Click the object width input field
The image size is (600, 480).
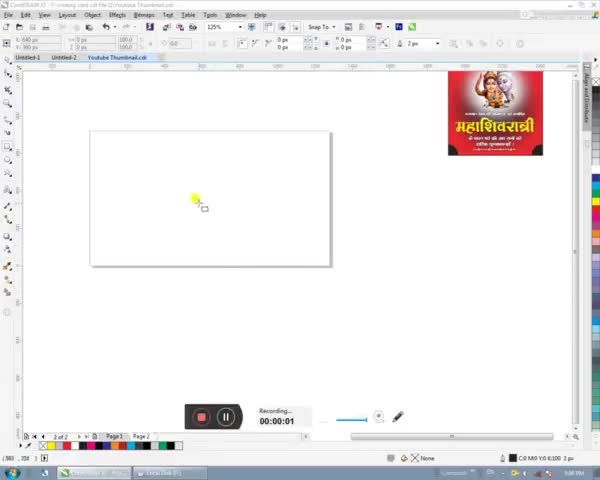pos(28,40)
